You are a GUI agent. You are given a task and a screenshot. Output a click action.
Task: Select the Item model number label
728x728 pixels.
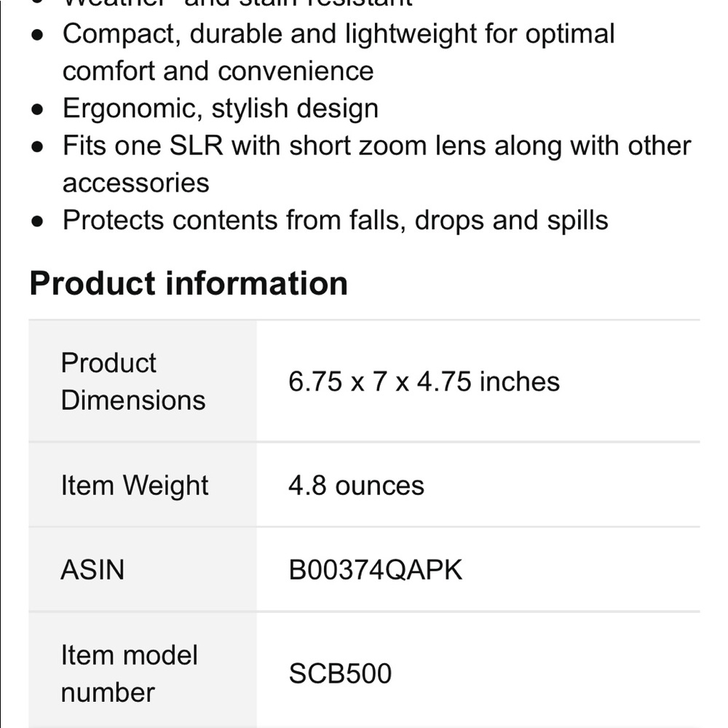tap(129, 673)
